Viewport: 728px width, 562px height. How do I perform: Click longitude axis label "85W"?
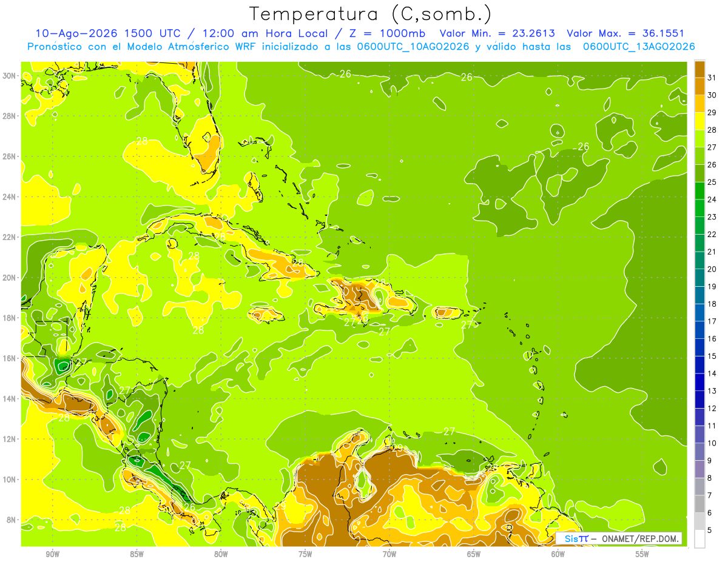click(x=136, y=554)
